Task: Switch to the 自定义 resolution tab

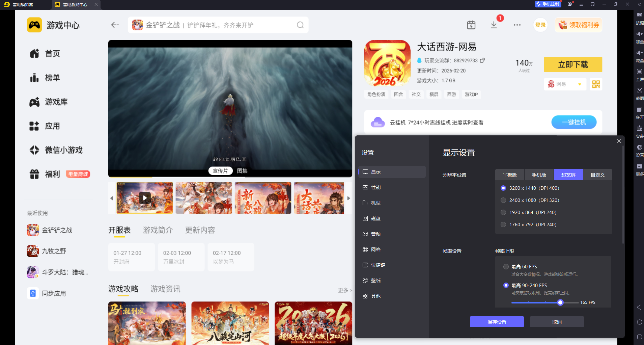Action: 598,175
